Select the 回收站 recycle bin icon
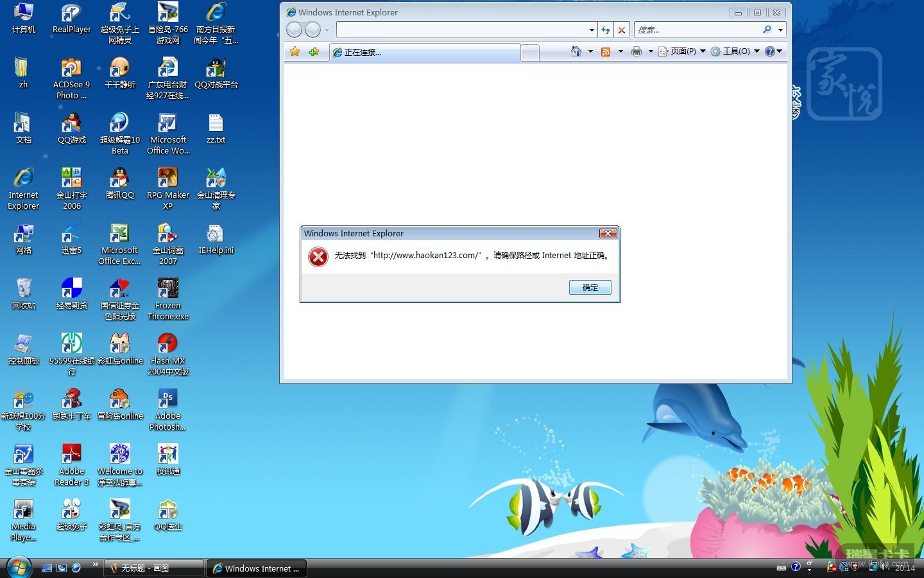Image resolution: width=924 pixels, height=578 pixels. pos(24,294)
